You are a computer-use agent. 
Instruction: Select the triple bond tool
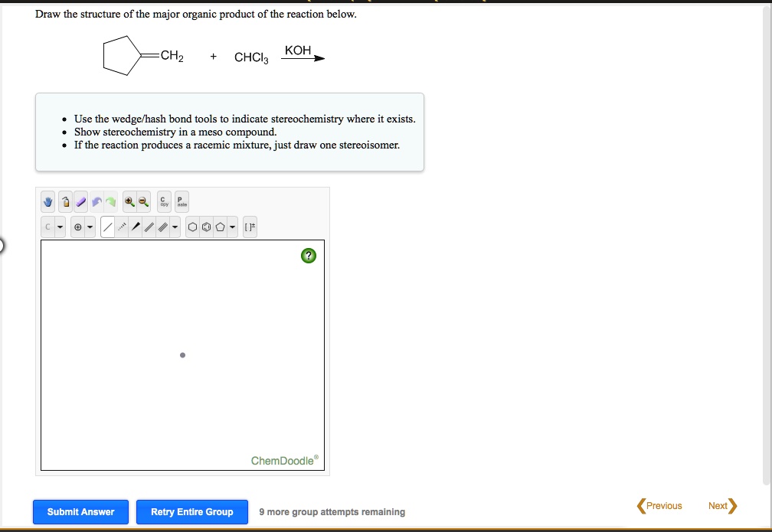tap(162, 227)
